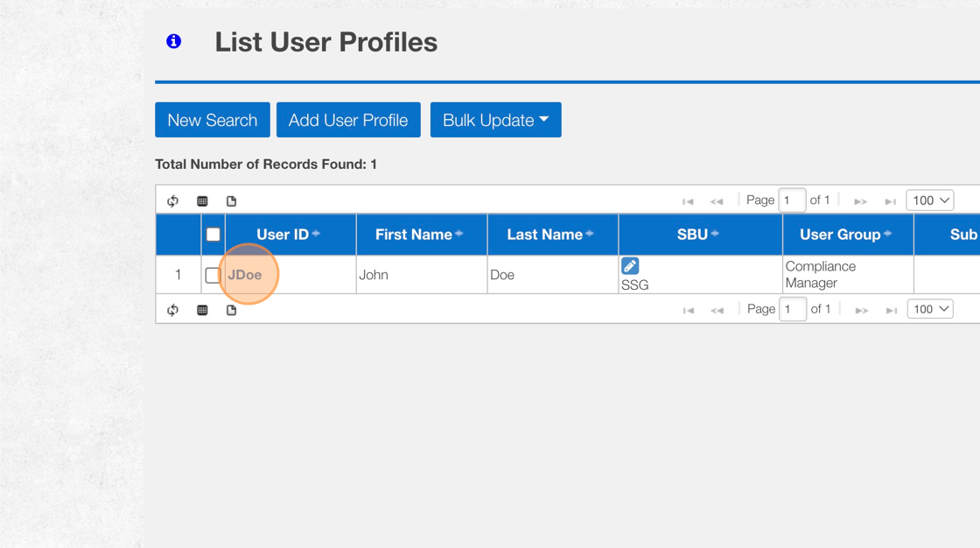Open the JDoe user profile link
The image size is (980, 548).
coord(245,275)
